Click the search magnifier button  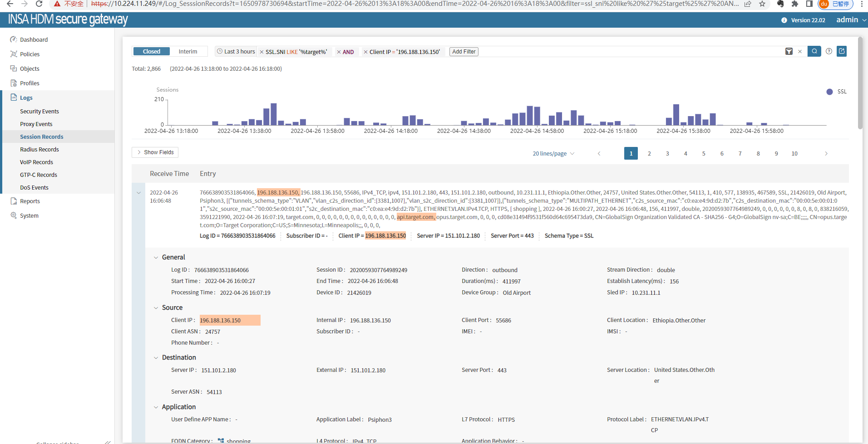point(814,51)
